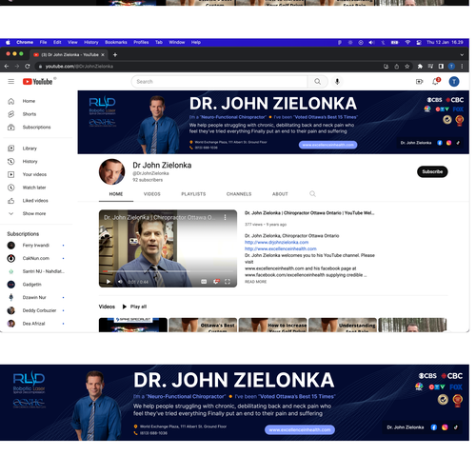This screenshot has width=476, height=476.
Task: Open the YouTube account avatar
Action: (x=454, y=82)
